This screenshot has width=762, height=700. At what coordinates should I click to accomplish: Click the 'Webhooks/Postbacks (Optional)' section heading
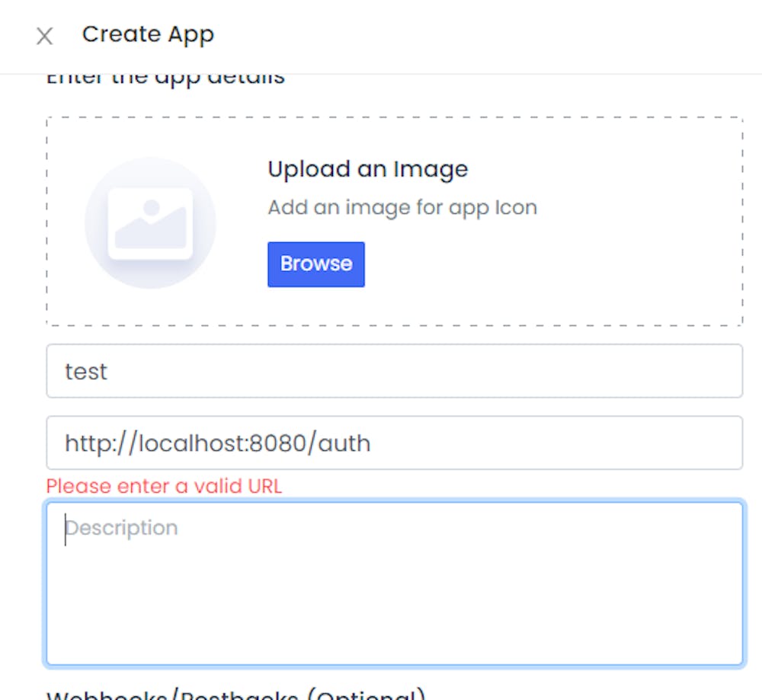[236, 693]
